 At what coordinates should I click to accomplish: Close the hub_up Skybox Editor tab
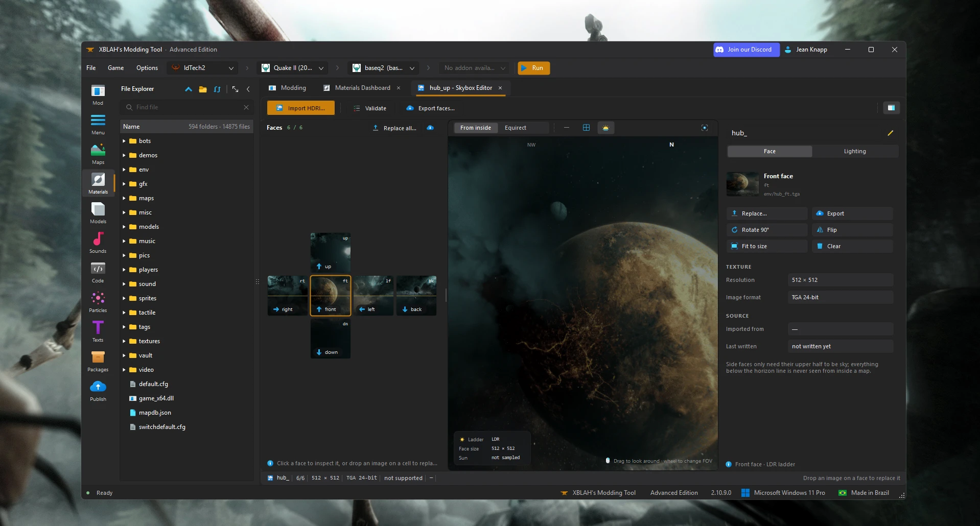500,88
